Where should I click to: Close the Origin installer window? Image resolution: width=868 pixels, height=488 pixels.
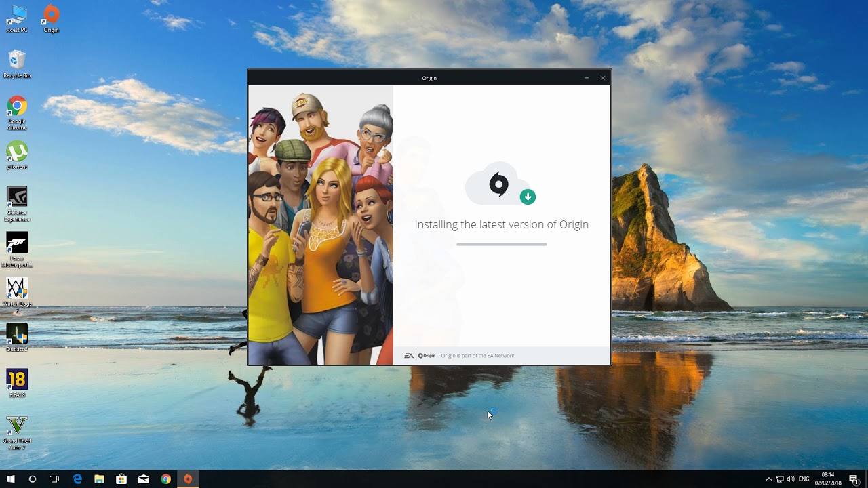tap(602, 78)
